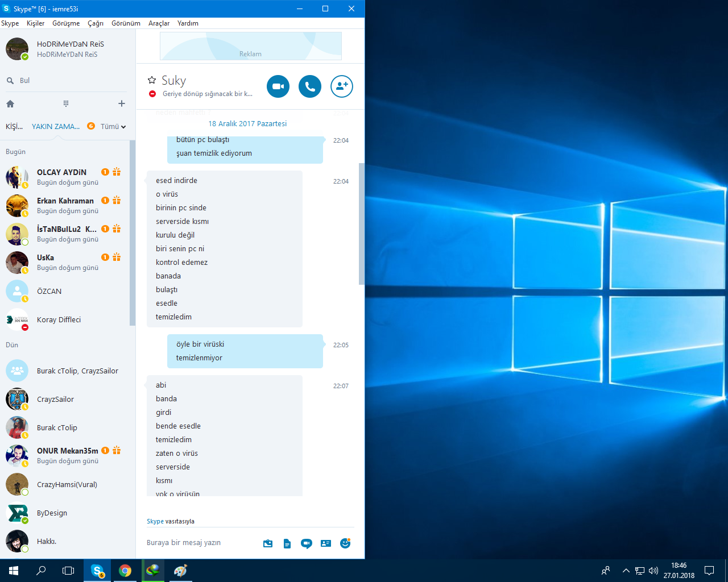Click birthday gift icon for ONUR Mekan35m
This screenshot has width=728, height=582.
click(117, 450)
